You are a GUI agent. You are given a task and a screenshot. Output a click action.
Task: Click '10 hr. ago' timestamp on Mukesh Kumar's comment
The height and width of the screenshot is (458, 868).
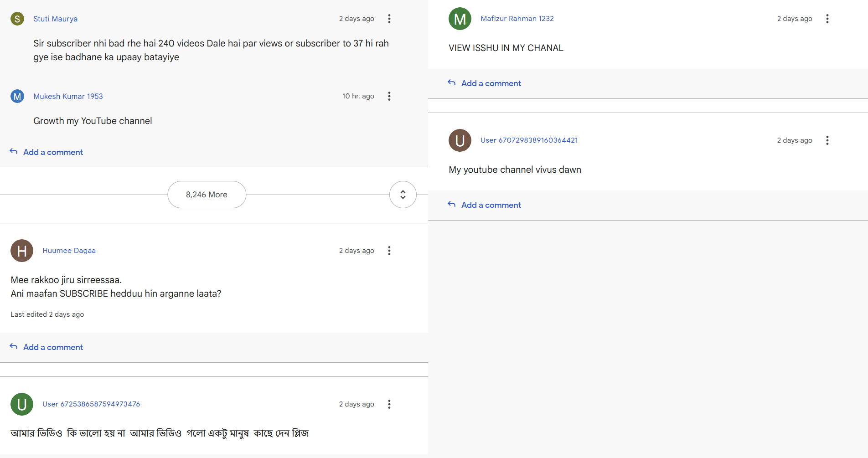click(x=358, y=96)
